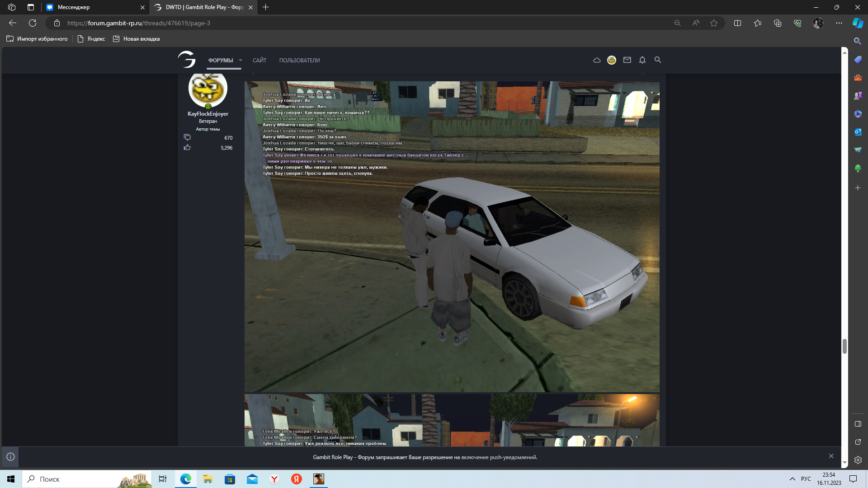868x488 pixels.
Task: Dismiss push notification request banner
Action: 831,456
